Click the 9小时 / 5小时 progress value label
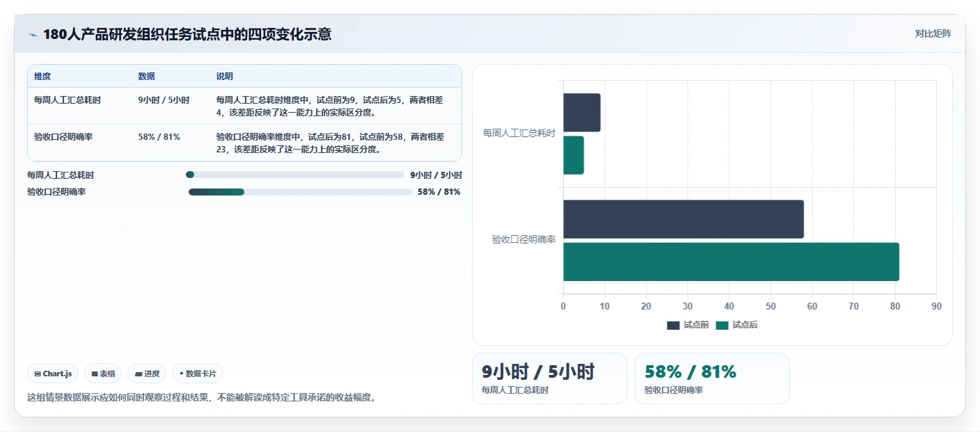 click(x=436, y=175)
